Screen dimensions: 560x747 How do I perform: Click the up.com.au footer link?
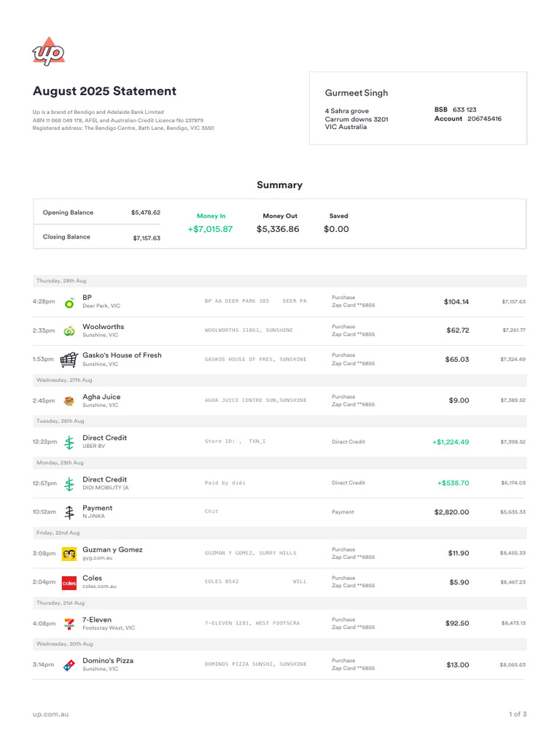coord(50,714)
